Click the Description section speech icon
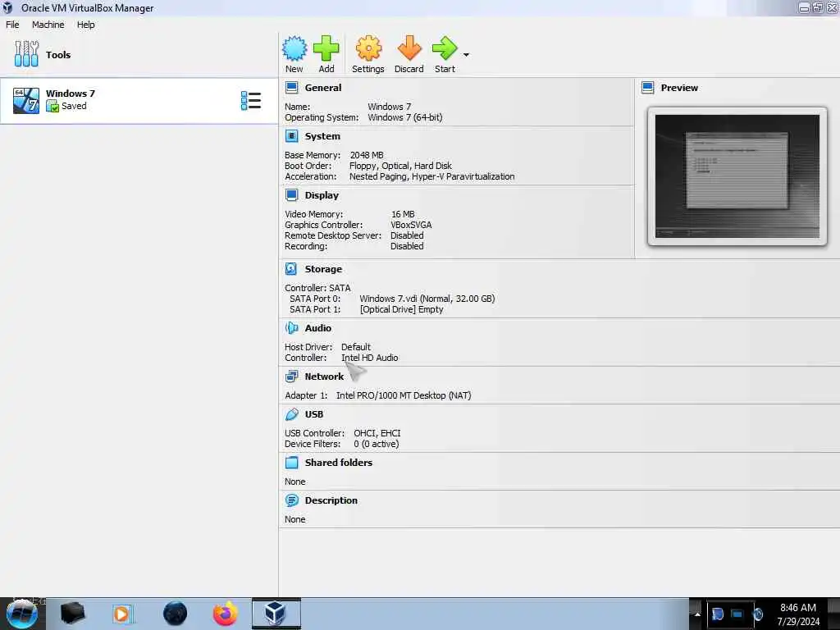 point(291,500)
